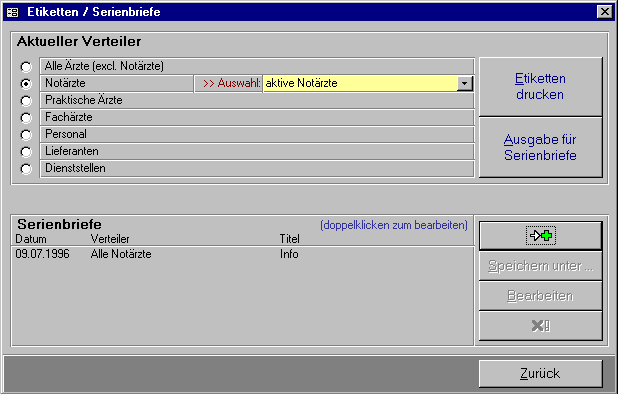This screenshot has height=394, width=618.
Task: Click the Ausgabe für Serienbriefe button
Action: tap(540, 147)
